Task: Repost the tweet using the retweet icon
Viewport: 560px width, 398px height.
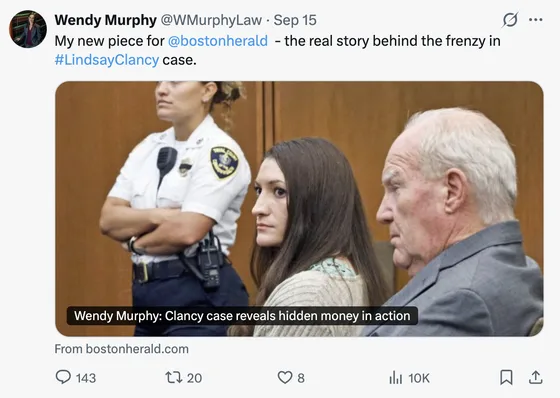Action: (174, 377)
